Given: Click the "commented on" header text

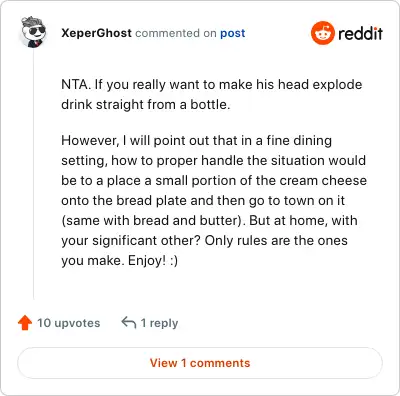Looking at the screenshot, I should 176,33.
